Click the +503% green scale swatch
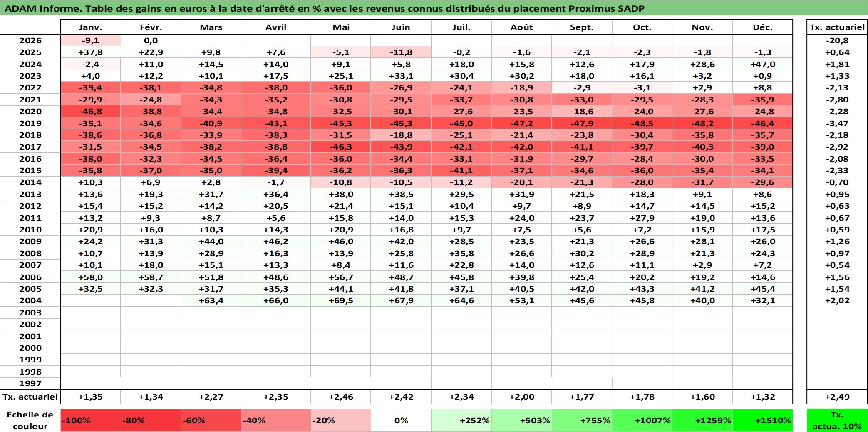 point(522,420)
